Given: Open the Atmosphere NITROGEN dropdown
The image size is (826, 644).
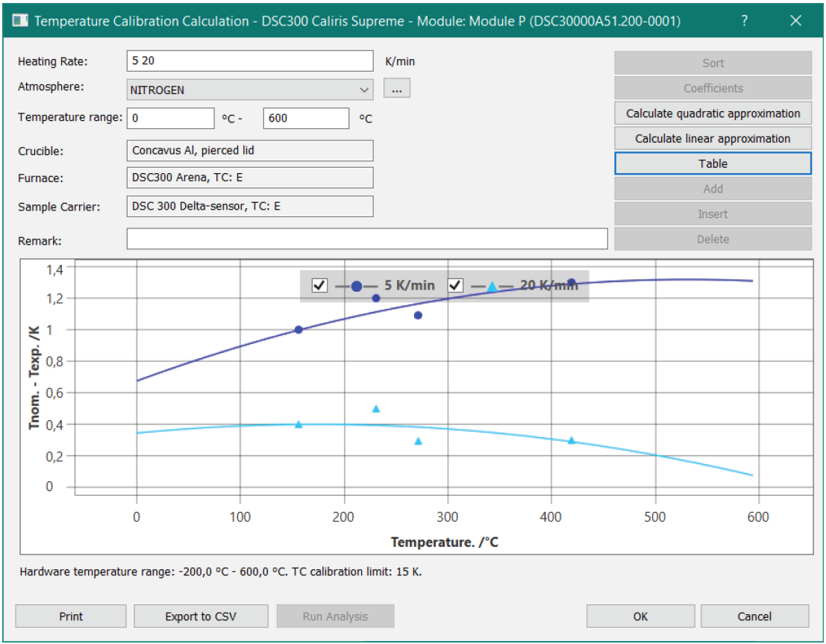Looking at the screenshot, I should 250,90.
